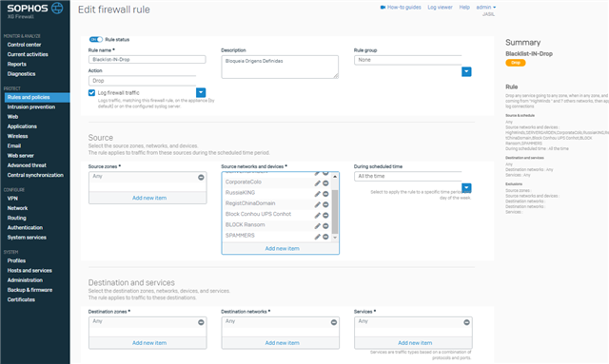609x364 pixels.
Task: Add new item to Services
Action: (x=415, y=343)
